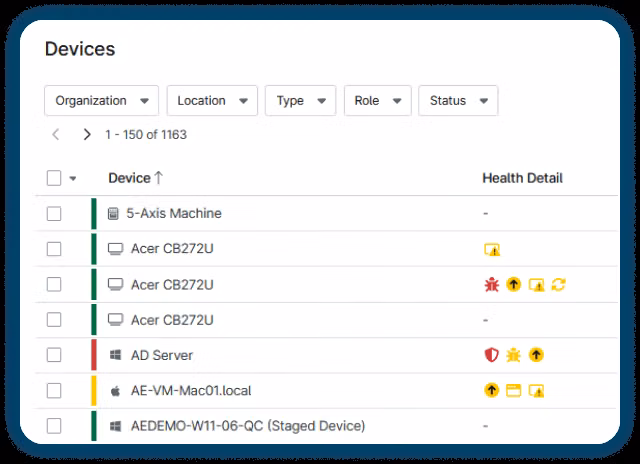
Task: Open the Status filter dropdown
Action: click(458, 101)
